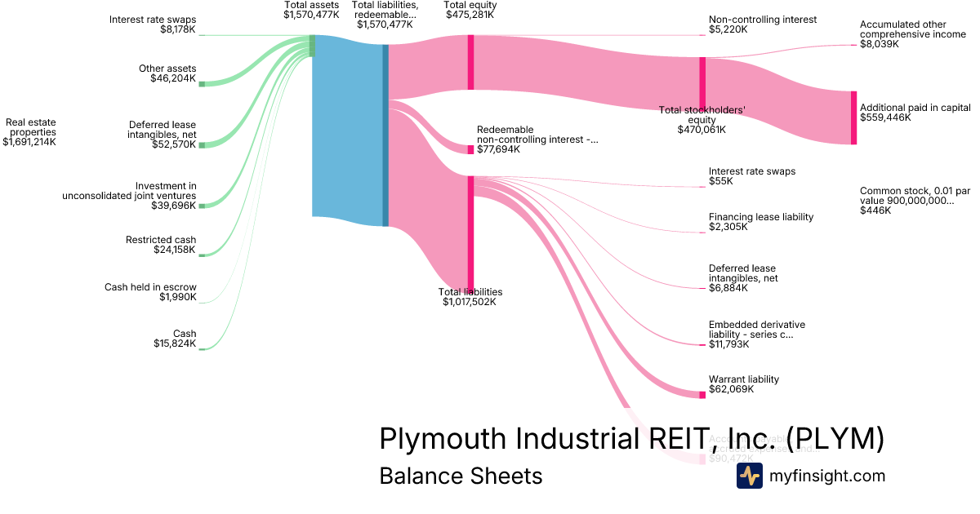Viewport: 980px width, 514px height.
Task: Click the Plymouth Industrial REIT chart title
Action: [x=631, y=438]
